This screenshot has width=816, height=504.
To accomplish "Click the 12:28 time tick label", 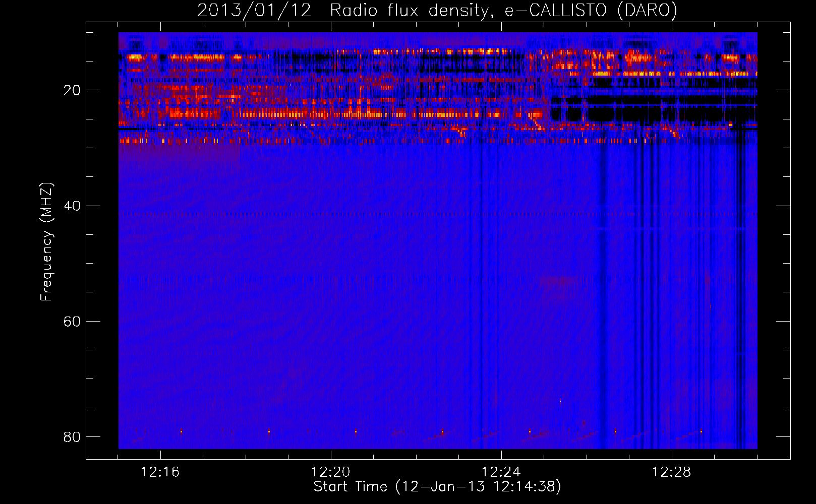I will [x=672, y=472].
